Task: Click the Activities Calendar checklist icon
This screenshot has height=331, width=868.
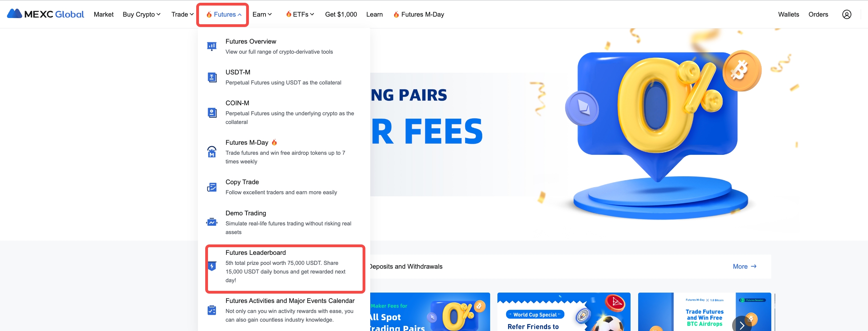Action: (x=212, y=310)
